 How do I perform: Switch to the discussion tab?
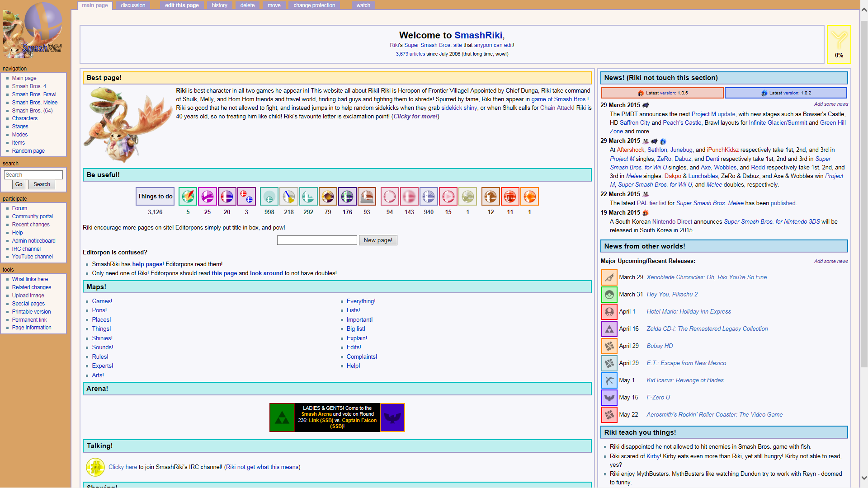[x=133, y=5]
